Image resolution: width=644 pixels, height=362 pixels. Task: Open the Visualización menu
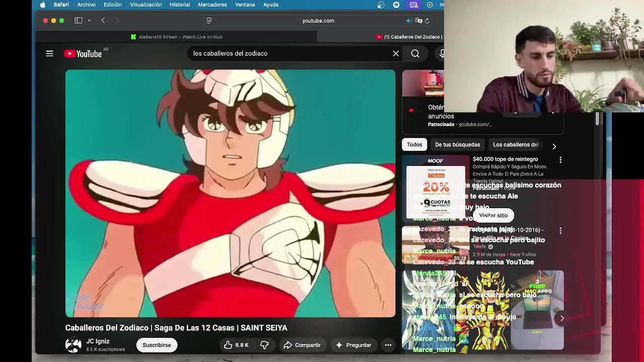[146, 5]
